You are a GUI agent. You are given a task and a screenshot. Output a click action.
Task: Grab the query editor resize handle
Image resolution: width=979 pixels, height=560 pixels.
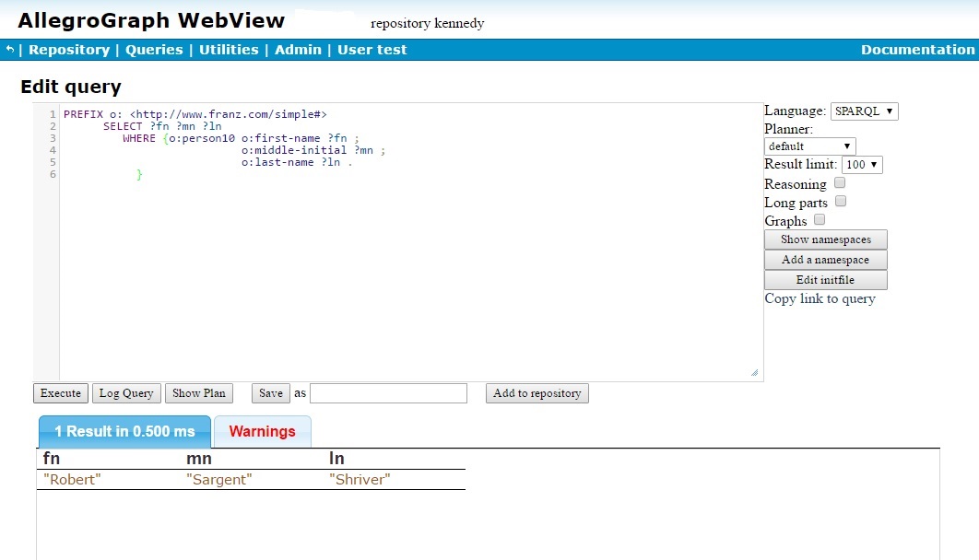click(x=754, y=372)
